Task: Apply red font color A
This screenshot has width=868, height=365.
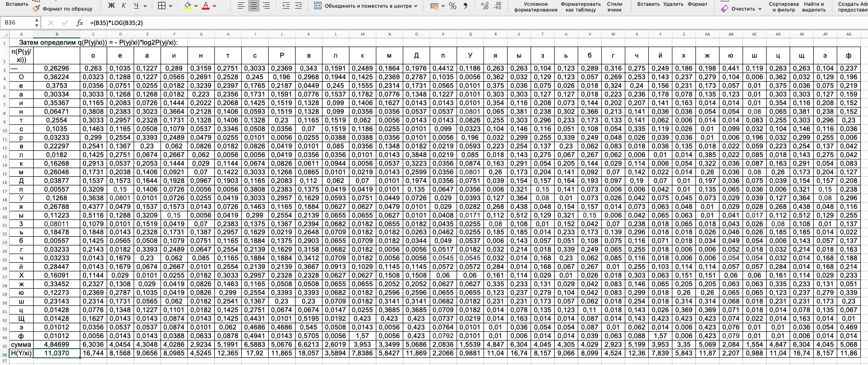Action: pyautogui.click(x=206, y=6)
